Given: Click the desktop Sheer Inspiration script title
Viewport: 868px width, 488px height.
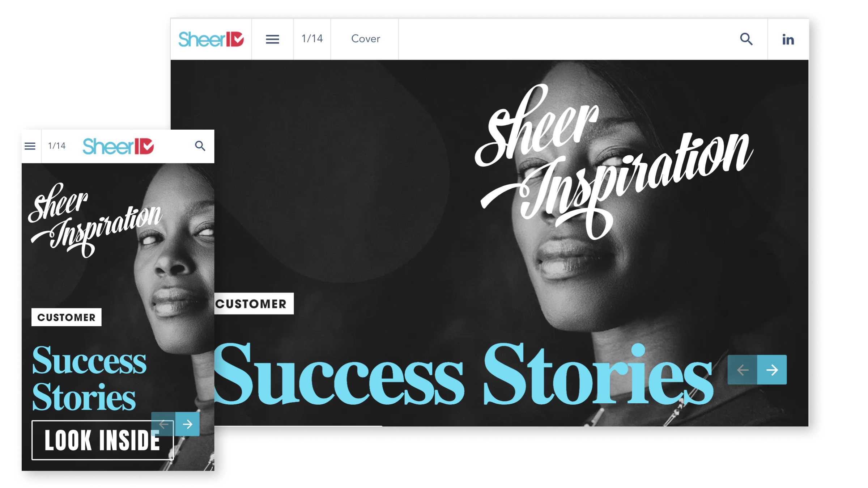Looking at the screenshot, I should pos(614,162).
